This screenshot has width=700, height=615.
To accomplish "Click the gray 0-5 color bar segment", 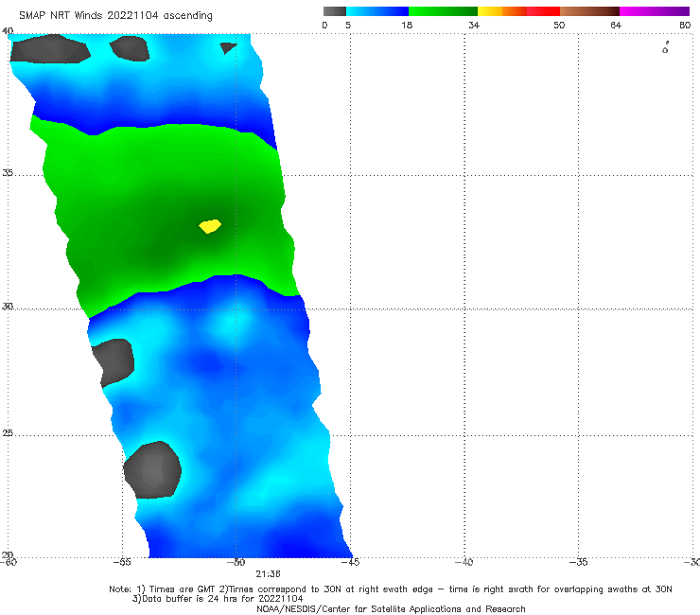I will pyautogui.click(x=335, y=11).
